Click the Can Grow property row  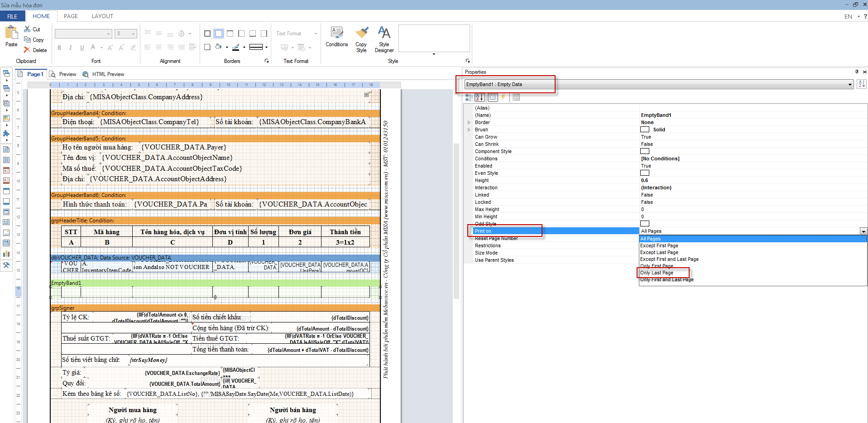[666, 137]
